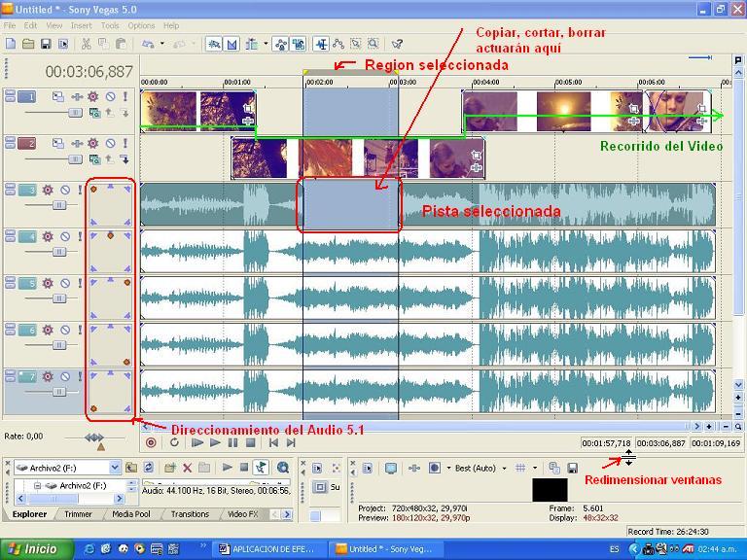Viewport: 747px width, 560px height.
Task: Delete the selected Explorer item
Action: [188, 468]
